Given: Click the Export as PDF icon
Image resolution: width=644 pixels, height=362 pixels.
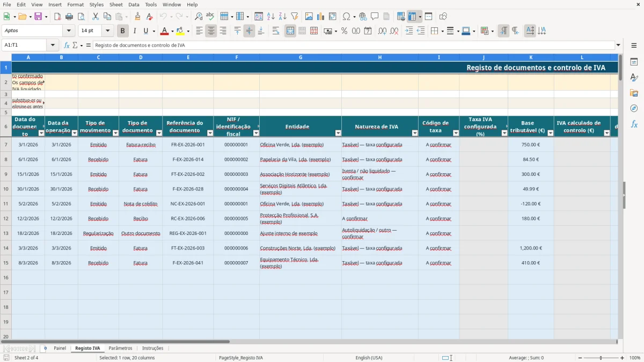Looking at the screenshot, I should tap(57, 17).
